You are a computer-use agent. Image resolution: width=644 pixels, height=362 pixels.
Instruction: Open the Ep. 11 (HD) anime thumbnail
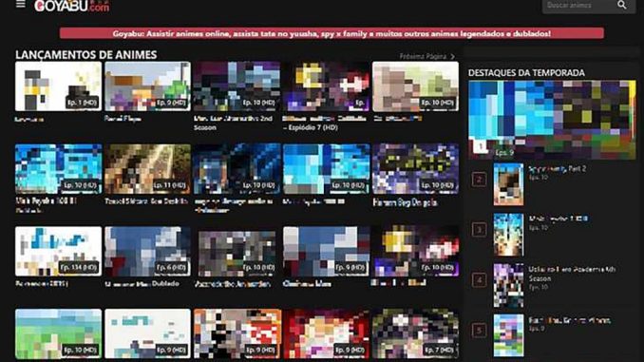(x=147, y=169)
